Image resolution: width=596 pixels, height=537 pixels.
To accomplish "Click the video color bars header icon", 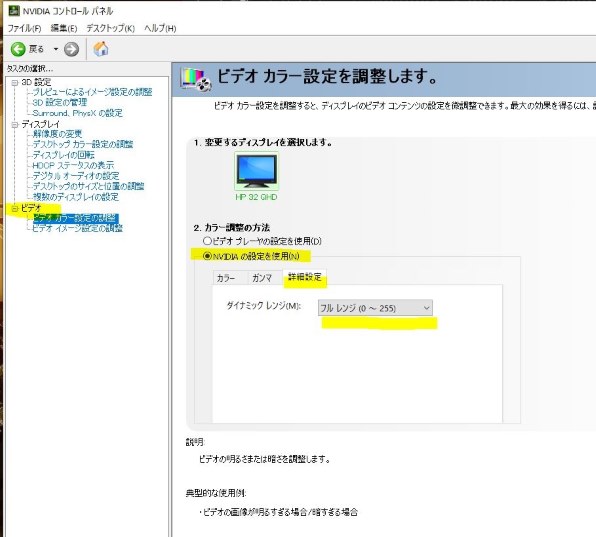I will [x=196, y=79].
